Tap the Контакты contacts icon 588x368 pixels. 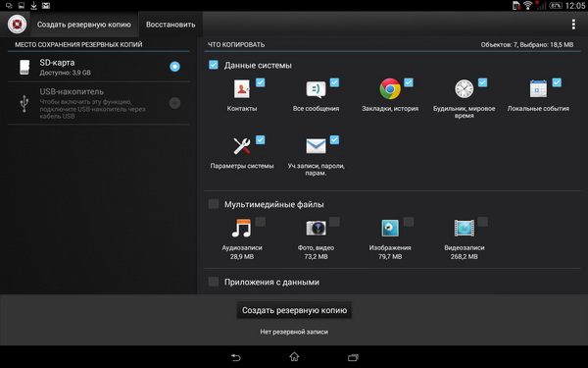click(x=242, y=89)
